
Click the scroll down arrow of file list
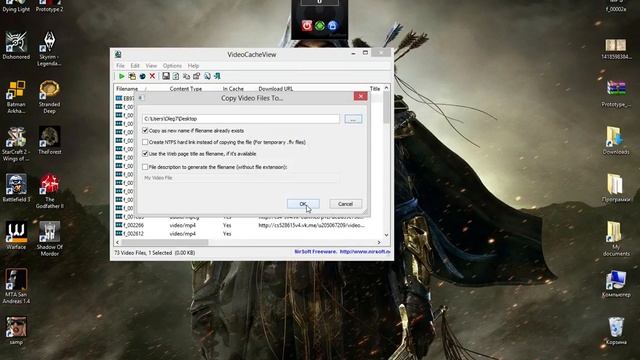tap(386, 235)
